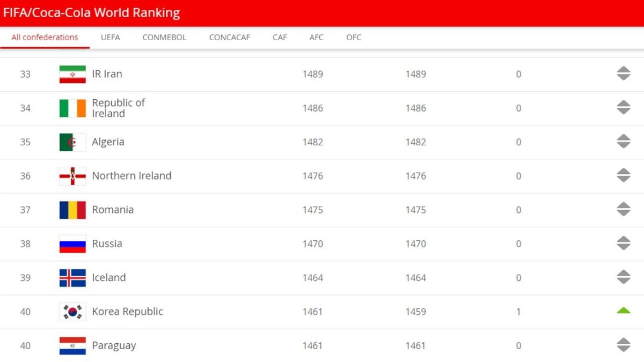
Task: Click the Republic of Ireland flag
Action: (x=72, y=108)
